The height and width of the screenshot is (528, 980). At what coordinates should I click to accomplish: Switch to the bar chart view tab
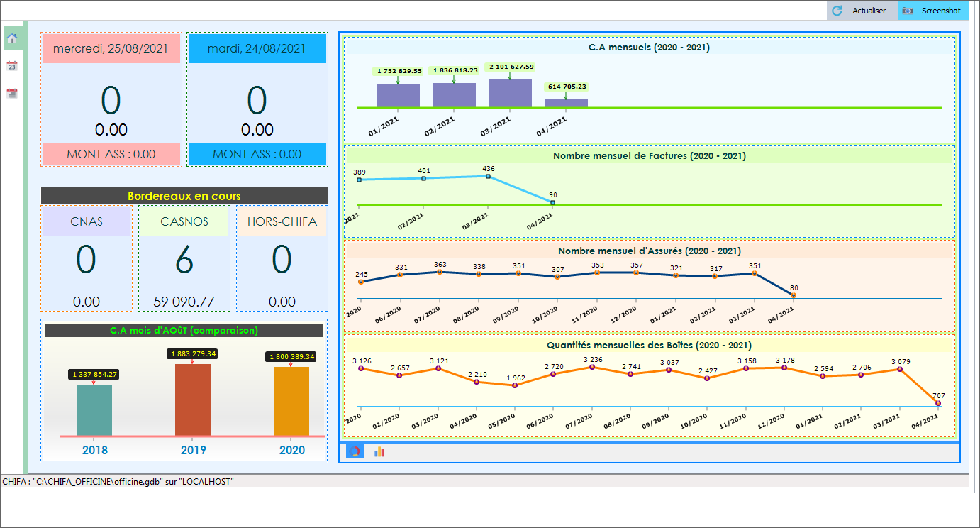pos(379,451)
